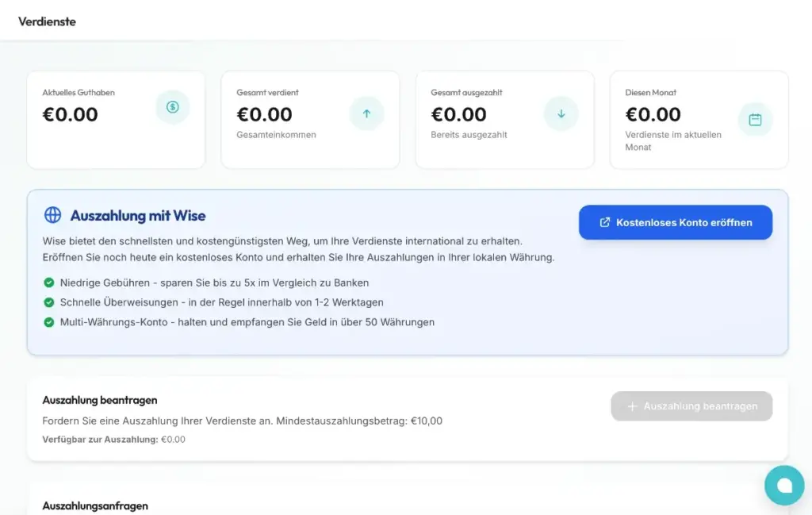Click the Mindestauszahlungsbetrag description line
The width and height of the screenshot is (812, 515).
[242, 421]
